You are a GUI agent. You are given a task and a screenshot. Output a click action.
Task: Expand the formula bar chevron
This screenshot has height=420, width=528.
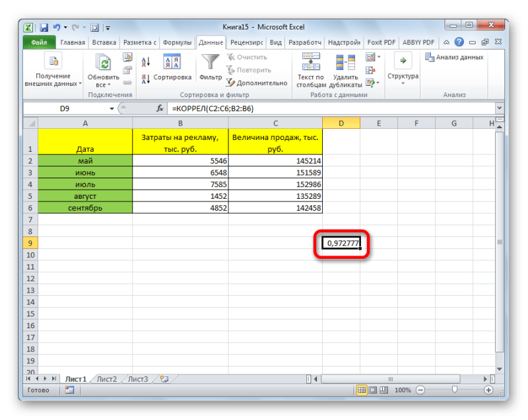point(500,108)
